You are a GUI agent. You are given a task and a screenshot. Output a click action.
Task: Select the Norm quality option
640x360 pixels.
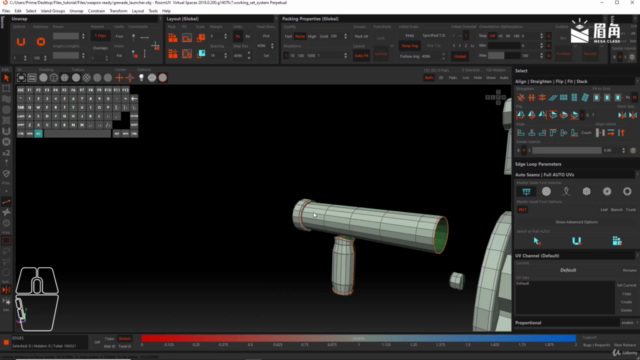[x=300, y=36]
